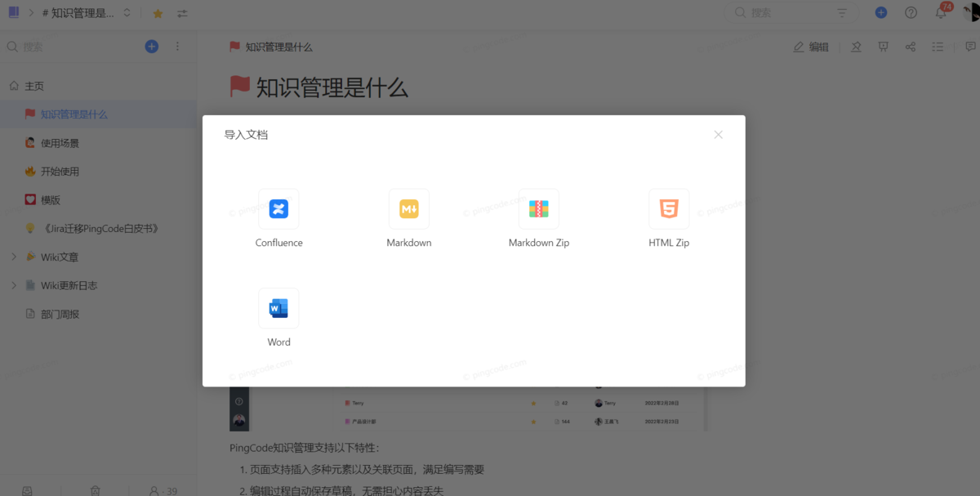
Task: Open 《Jira迁移PingCode白皮书》 page
Action: click(98, 229)
